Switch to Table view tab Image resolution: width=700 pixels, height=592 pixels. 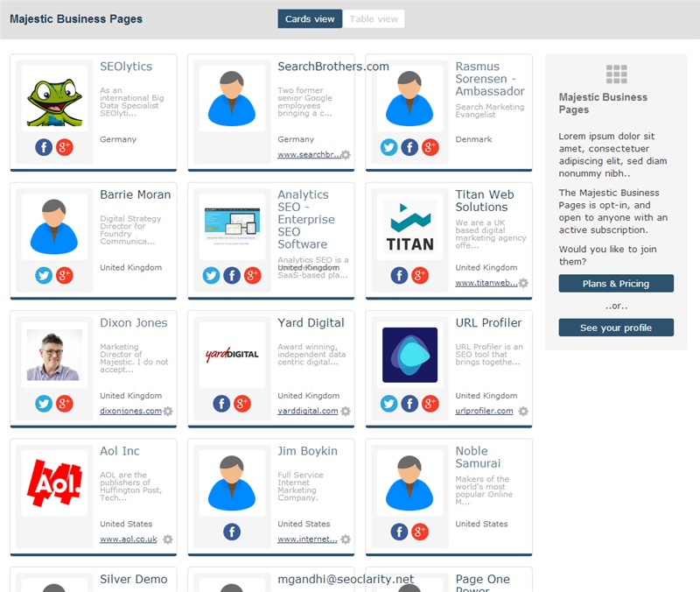pos(374,18)
